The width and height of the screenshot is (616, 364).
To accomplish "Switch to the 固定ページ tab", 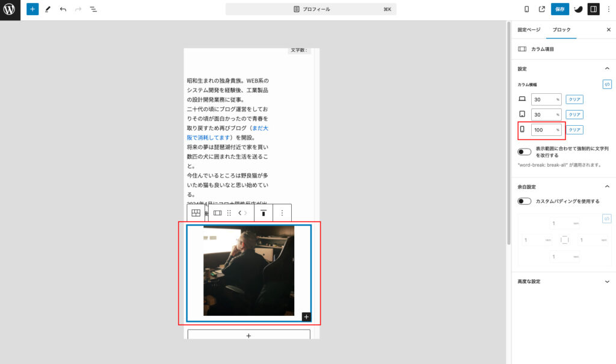I will (x=529, y=30).
